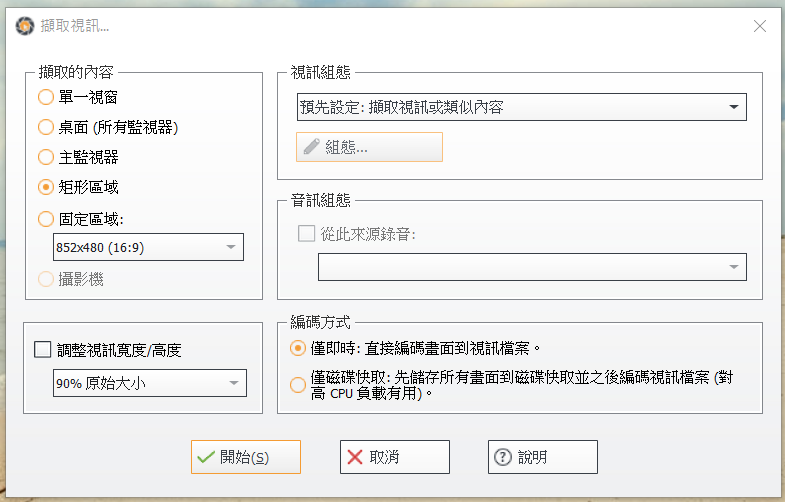Choose 僅磁碟快取 encoding mode
The image size is (785, 502).
pos(297,384)
